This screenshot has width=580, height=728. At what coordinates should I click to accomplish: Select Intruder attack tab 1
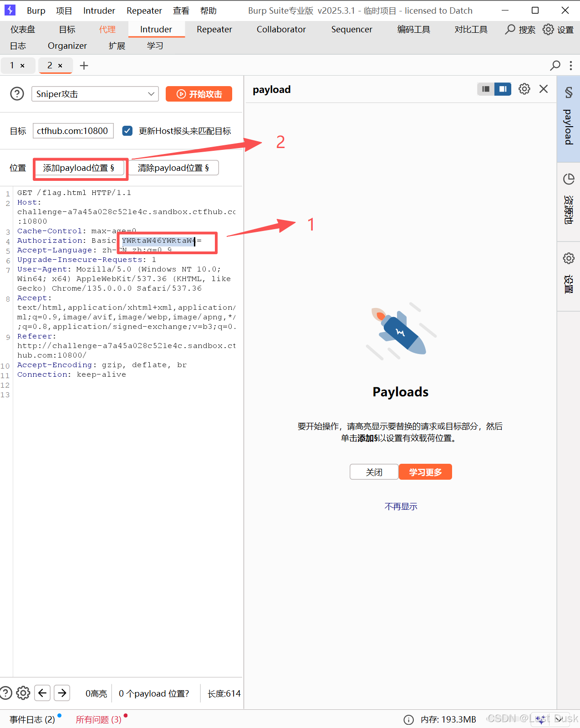(x=12, y=66)
